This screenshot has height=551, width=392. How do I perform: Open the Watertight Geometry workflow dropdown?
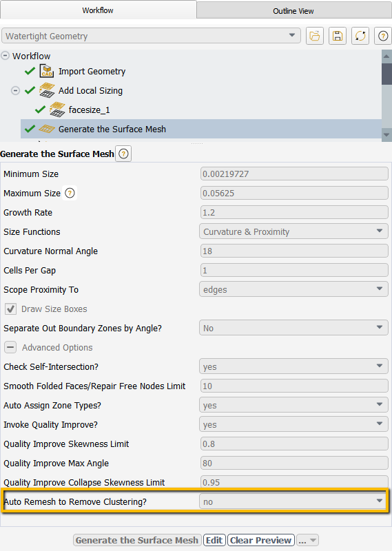click(151, 36)
